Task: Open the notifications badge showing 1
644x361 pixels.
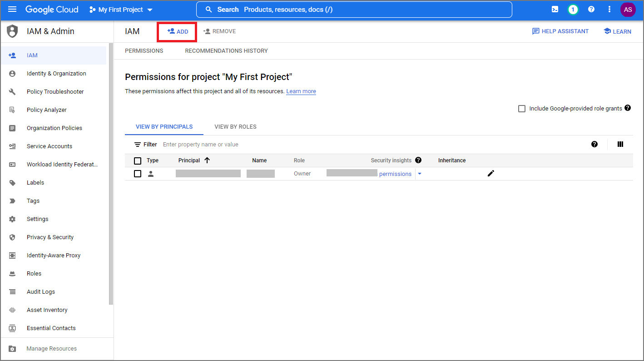Action: (573, 10)
